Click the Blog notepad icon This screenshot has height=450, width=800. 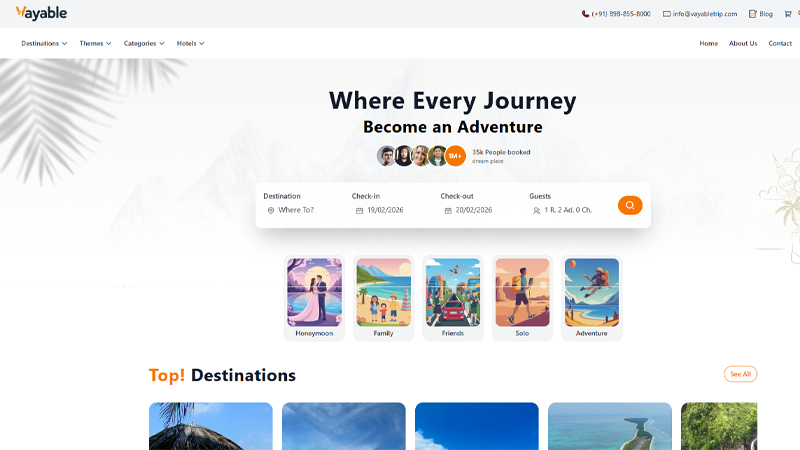click(x=753, y=14)
